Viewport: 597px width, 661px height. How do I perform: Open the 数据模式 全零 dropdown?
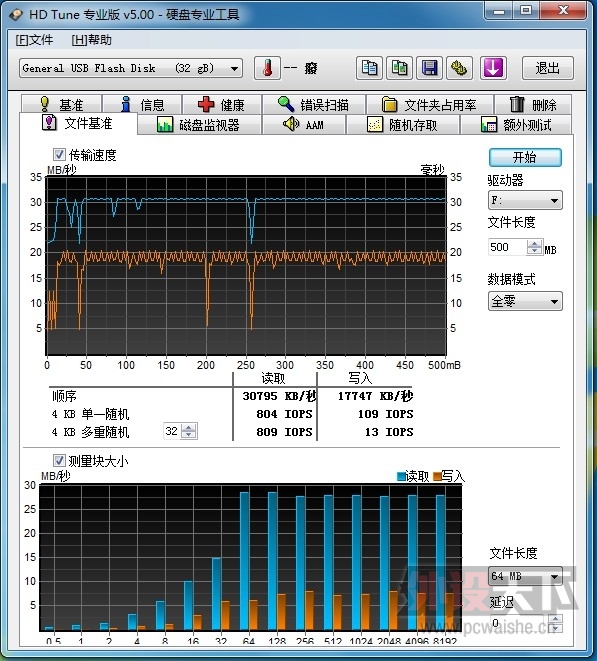[525, 301]
